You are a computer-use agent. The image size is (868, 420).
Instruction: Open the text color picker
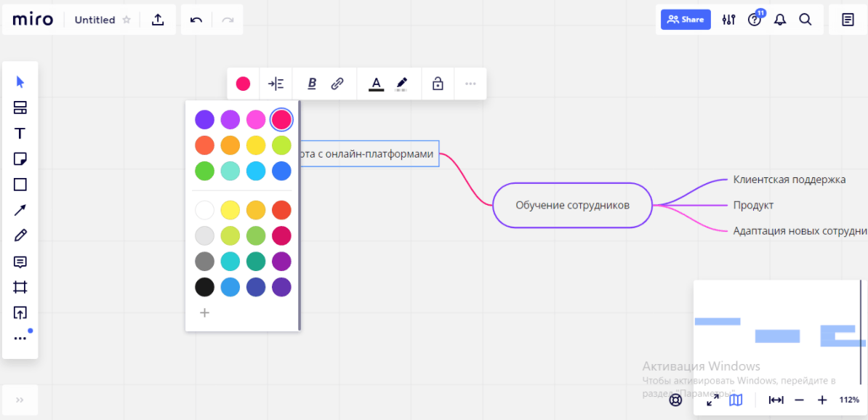pyautogui.click(x=376, y=84)
